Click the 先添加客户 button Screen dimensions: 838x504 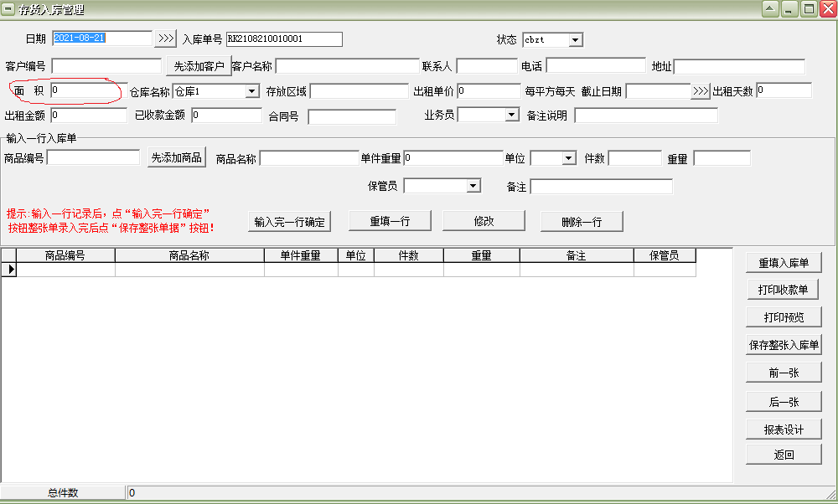(199, 65)
